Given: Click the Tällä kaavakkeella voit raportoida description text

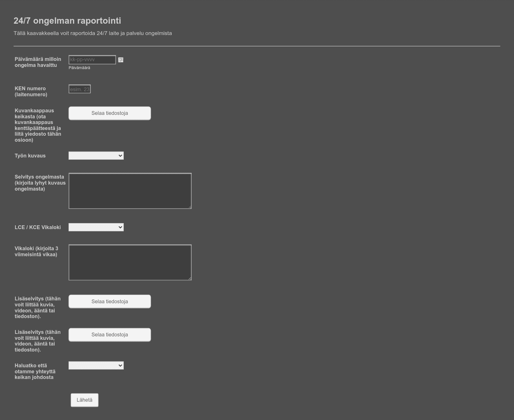Looking at the screenshot, I should click(93, 33).
